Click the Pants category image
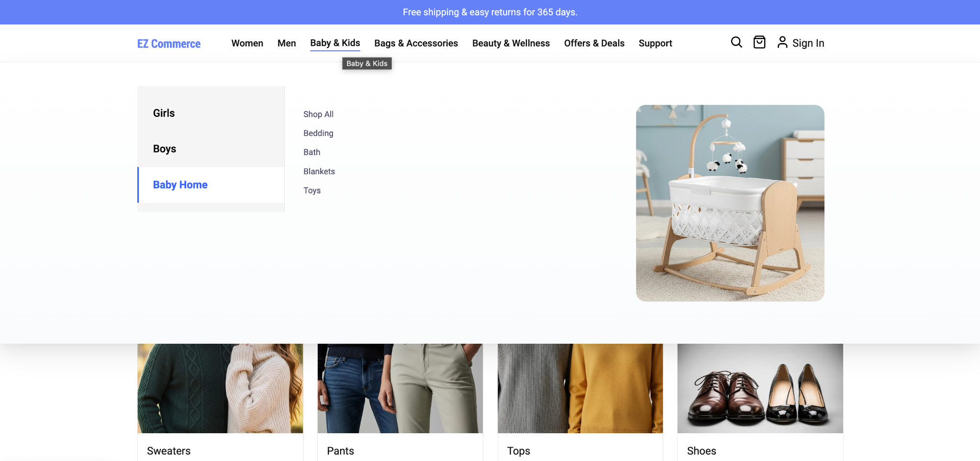This screenshot has width=980, height=461. (400, 388)
